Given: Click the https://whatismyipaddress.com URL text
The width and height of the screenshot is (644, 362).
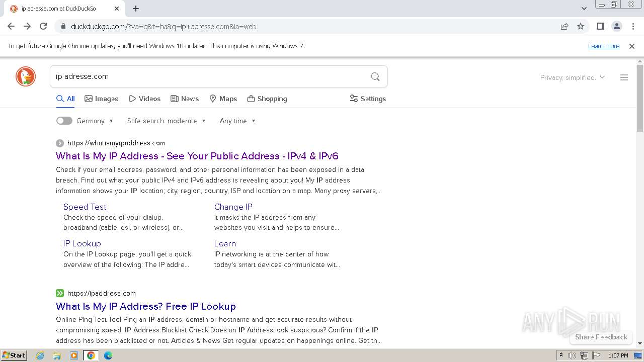Looking at the screenshot, I should 116,143.
